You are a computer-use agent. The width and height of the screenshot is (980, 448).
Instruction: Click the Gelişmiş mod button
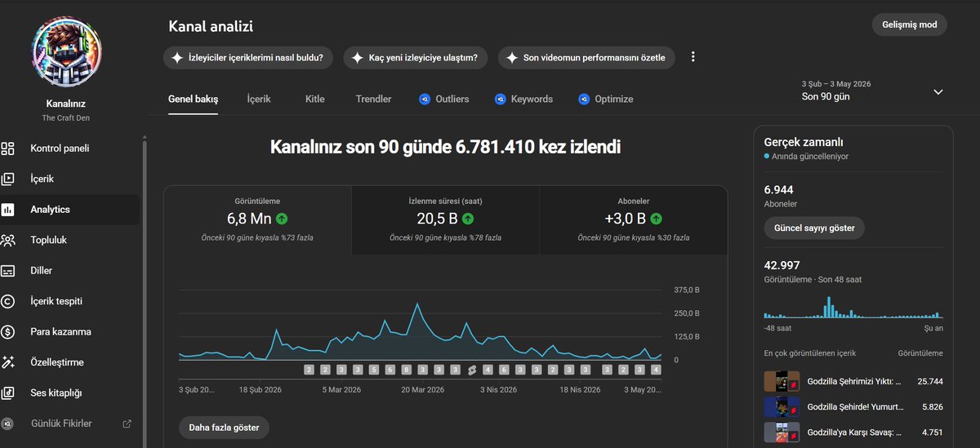point(910,24)
